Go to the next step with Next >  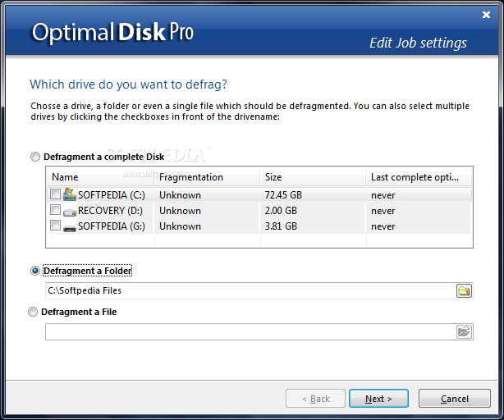378,399
